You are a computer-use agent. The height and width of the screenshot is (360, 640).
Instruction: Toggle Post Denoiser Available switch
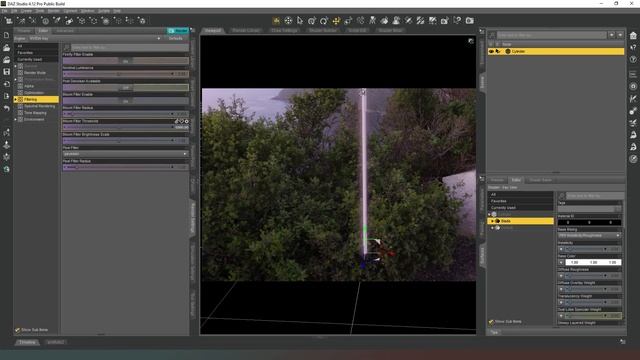pyautogui.click(x=125, y=87)
